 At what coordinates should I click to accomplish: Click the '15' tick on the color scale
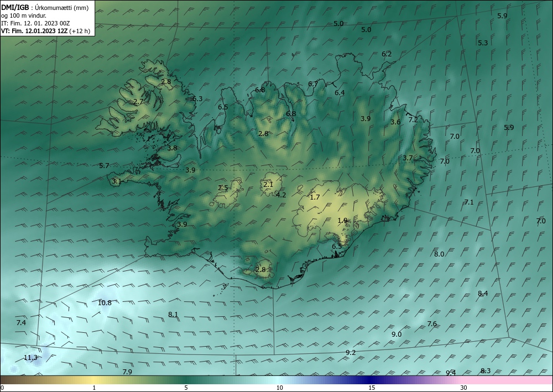pos(372,388)
